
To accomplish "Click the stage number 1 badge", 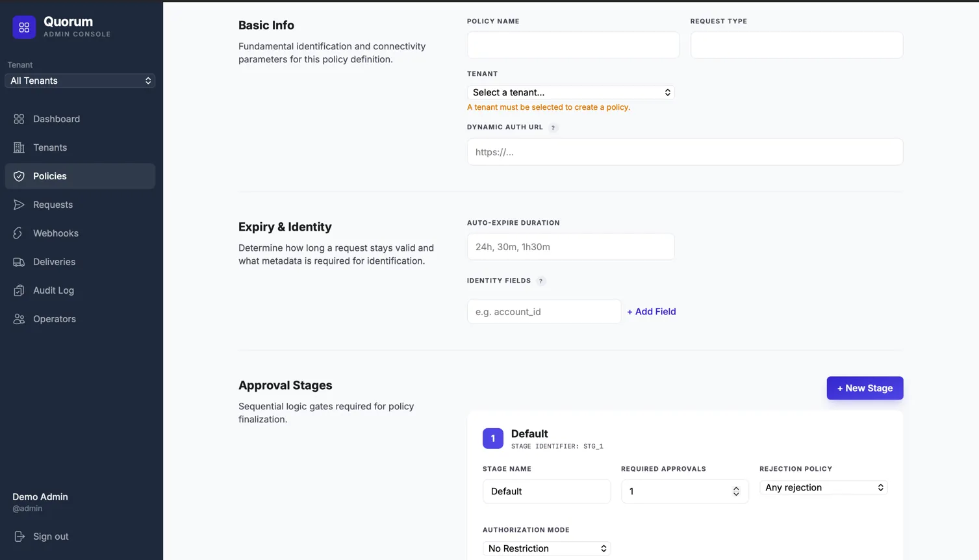I will tap(493, 439).
